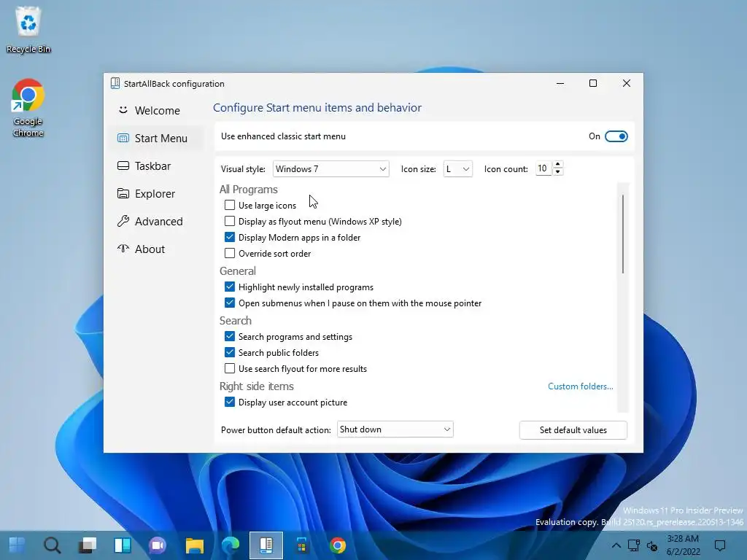Uncheck Display user account picture
This screenshot has height=560, width=747.
[230, 402]
